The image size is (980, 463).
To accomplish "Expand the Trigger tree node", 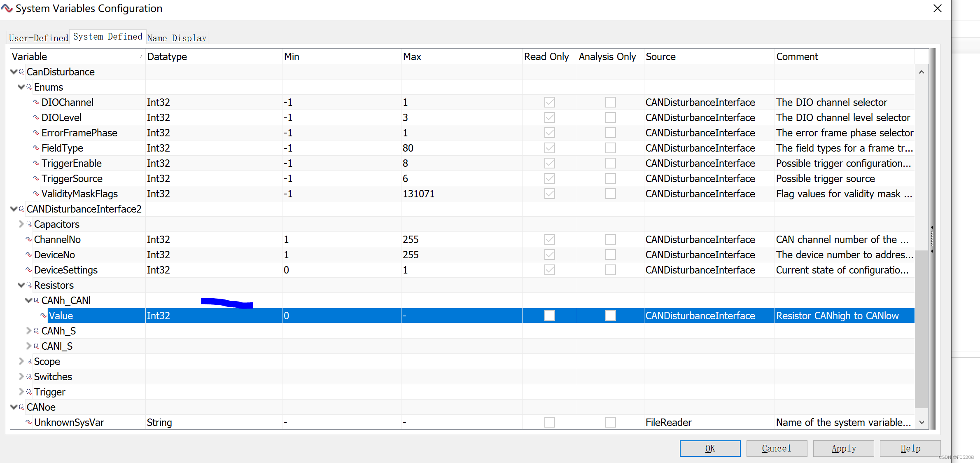I will (x=21, y=392).
